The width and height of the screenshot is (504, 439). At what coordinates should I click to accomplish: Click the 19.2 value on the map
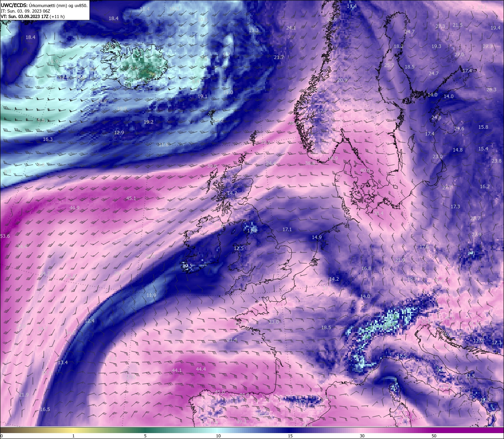148,122
